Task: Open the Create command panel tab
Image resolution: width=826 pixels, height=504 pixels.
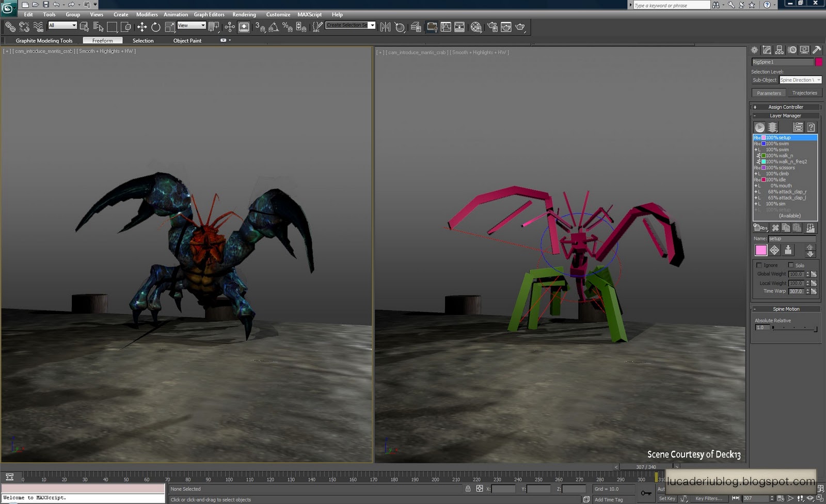Action: pyautogui.click(x=755, y=50)
